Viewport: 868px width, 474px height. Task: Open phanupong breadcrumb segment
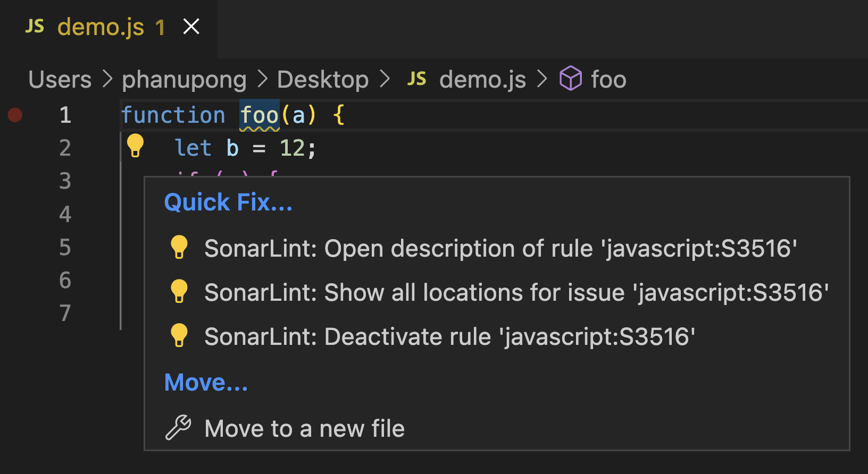pyautogui.click(x=184, y=80)
